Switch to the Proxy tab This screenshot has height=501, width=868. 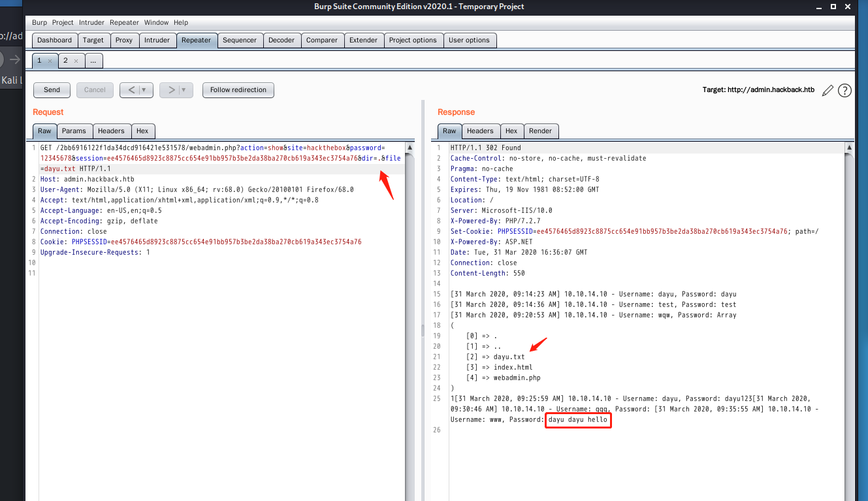(124, 40)
